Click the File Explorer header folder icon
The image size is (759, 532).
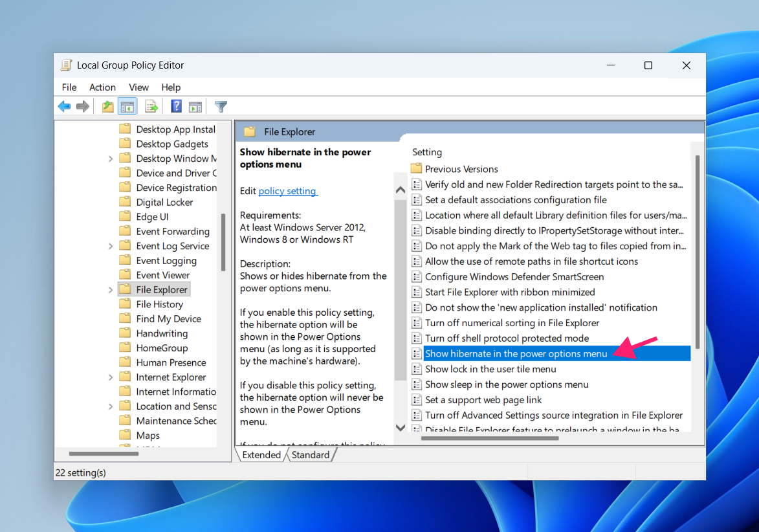click(x=250, y=131)
